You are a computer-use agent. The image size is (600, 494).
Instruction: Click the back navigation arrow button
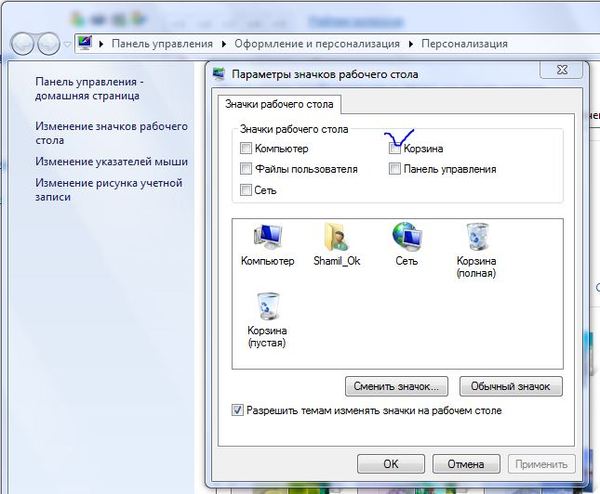[x=23, y=44]
